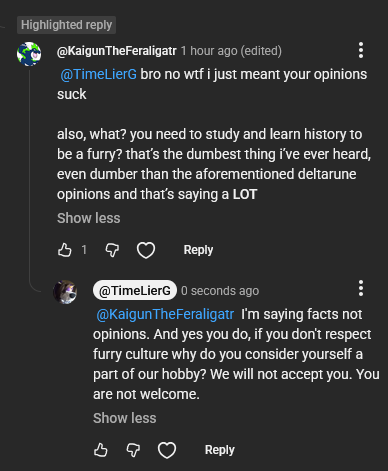
Task: Click the @KaigunTheFeraligatr username header
Action: (x=117, y=51)
